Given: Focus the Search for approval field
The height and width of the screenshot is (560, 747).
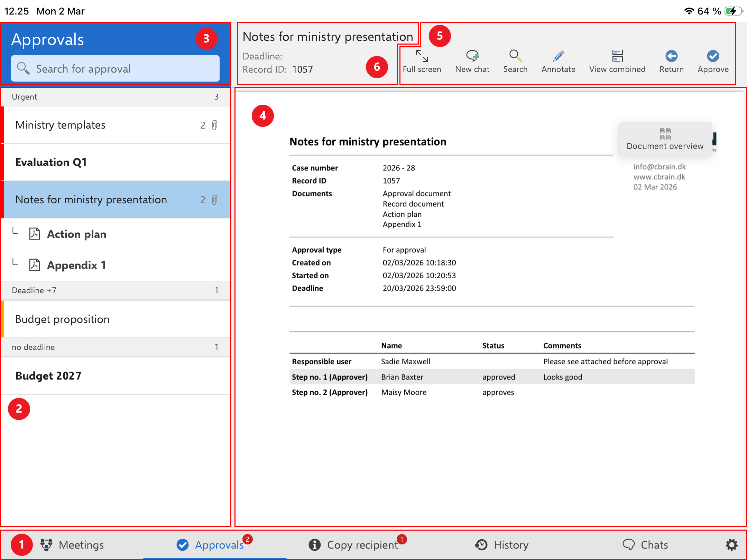Looking at the screenshot, I should (115, 68).
